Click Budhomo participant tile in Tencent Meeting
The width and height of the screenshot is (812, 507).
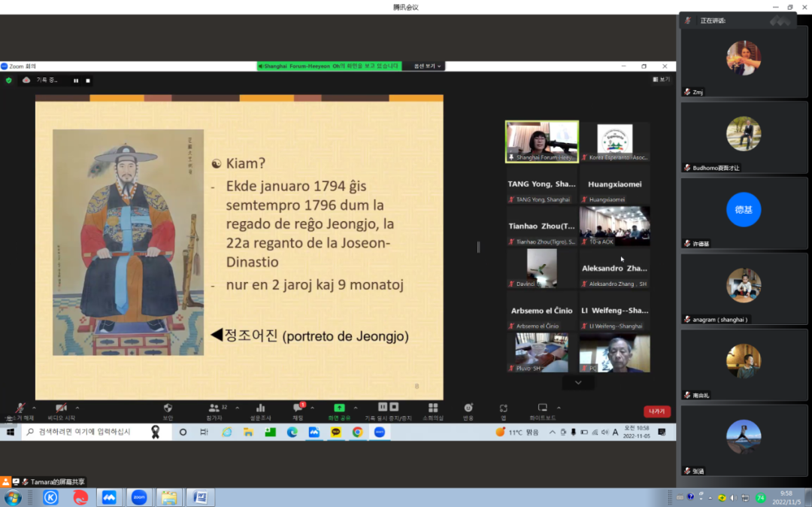(x=744, y=137)
